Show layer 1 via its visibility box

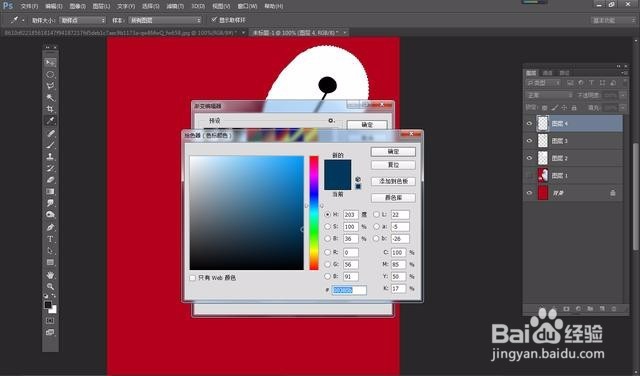(529, 176)
